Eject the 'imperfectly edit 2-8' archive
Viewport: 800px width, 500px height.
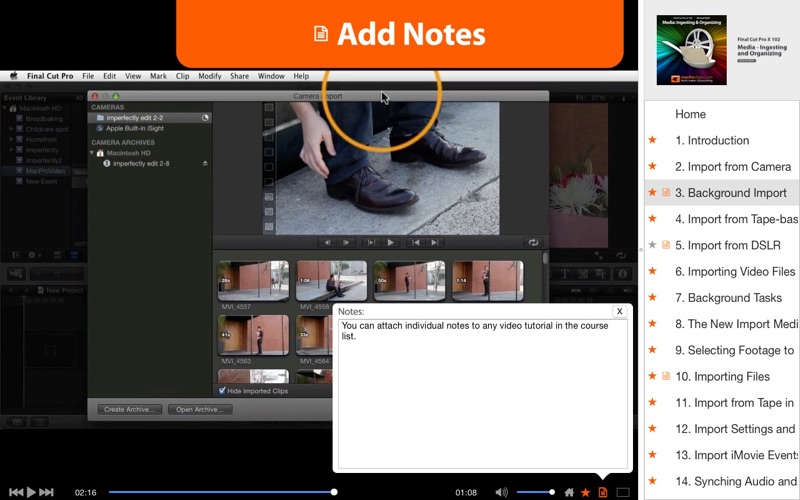(x=205, y=163)
